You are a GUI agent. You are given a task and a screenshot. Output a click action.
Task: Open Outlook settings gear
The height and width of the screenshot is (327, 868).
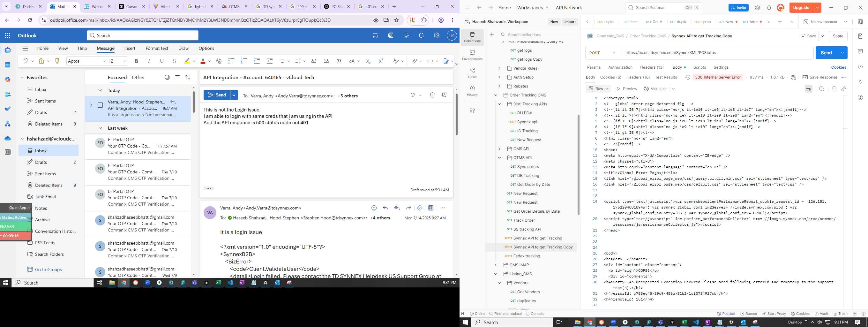point(436,35)
